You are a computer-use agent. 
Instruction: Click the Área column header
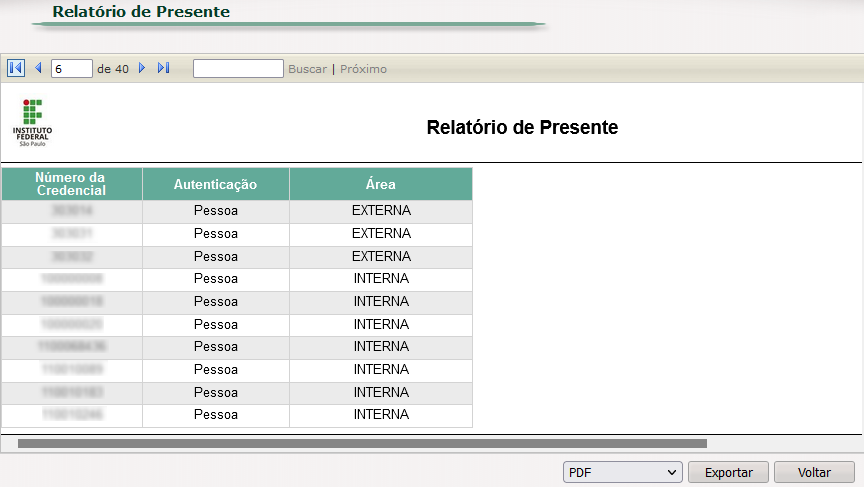click(x=381, y=184)
